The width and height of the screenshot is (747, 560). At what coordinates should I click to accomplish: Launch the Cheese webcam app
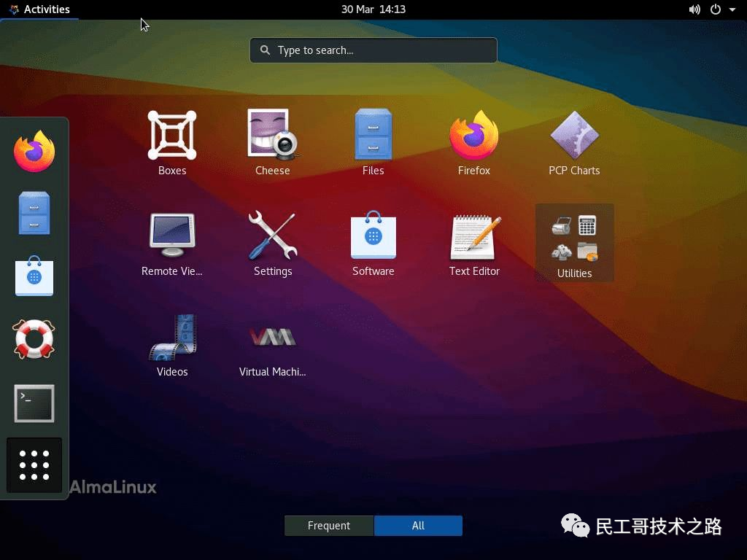pos(273,143)
